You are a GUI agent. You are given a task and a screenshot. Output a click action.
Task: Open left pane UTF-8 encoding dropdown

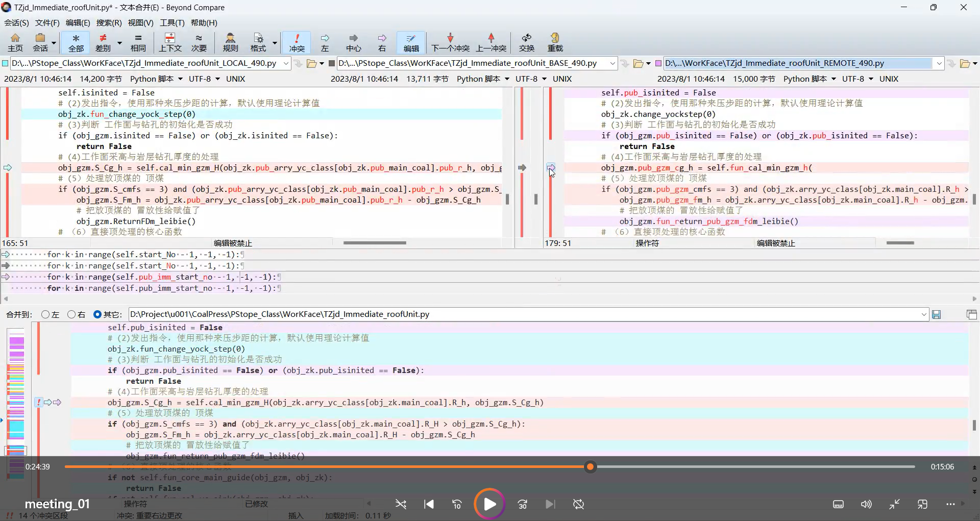[204, 79]
